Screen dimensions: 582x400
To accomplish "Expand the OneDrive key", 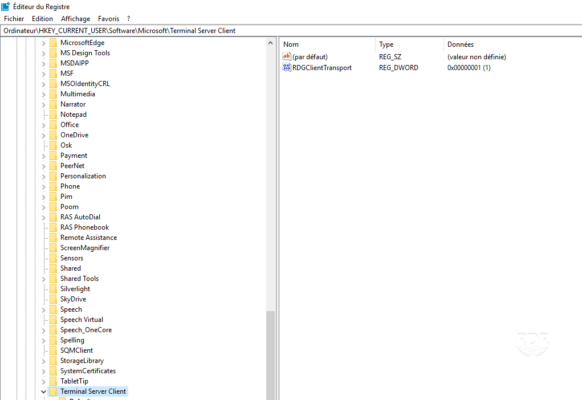I will click(x=43, y=135).
